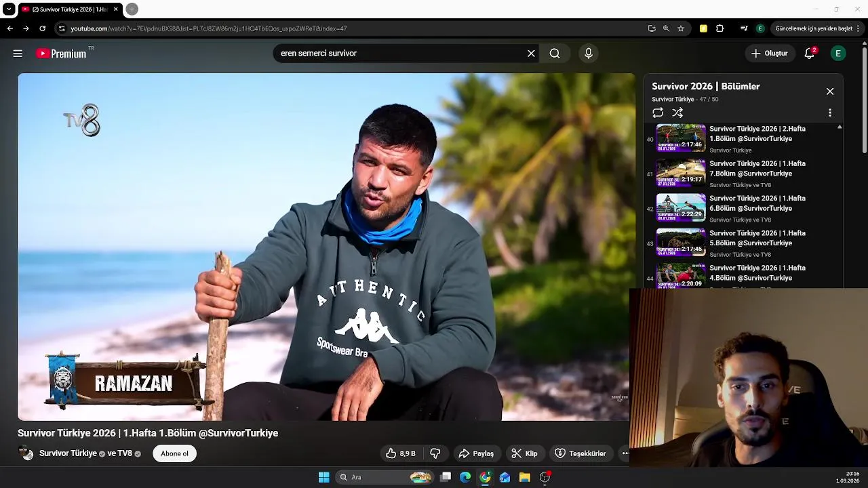Open TV8 channel name link
This screenshot has width=868, height=488.
coord(125,453)
